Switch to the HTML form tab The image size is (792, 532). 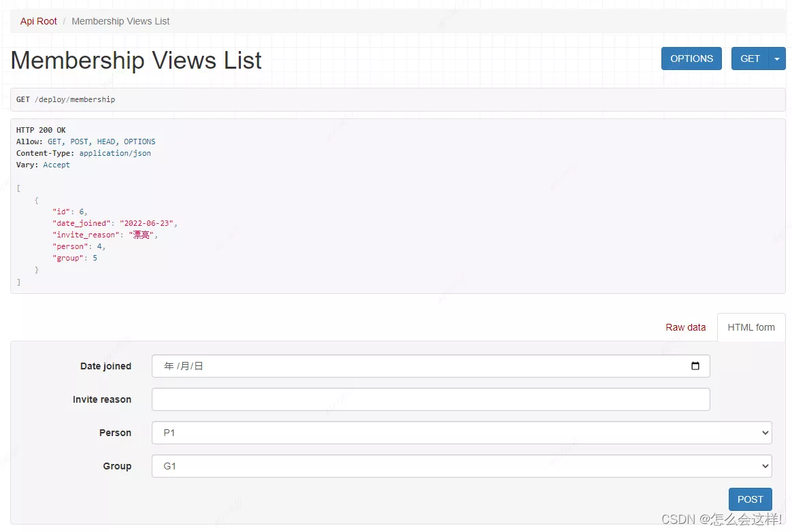pyautogui.click(x=751, y=327)
